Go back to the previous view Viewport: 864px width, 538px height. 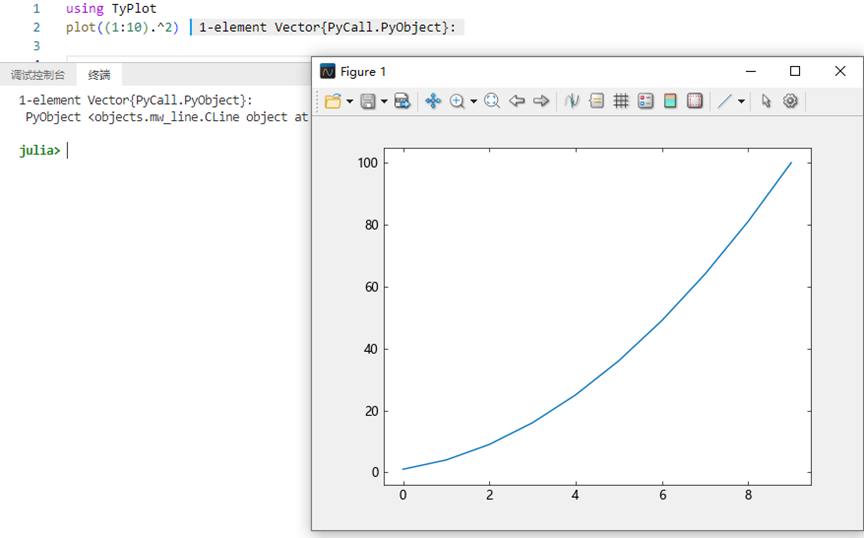pos(517,101)
